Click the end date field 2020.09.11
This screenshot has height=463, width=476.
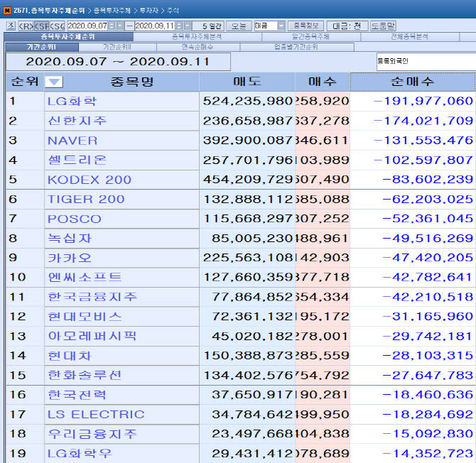point(154,26)
